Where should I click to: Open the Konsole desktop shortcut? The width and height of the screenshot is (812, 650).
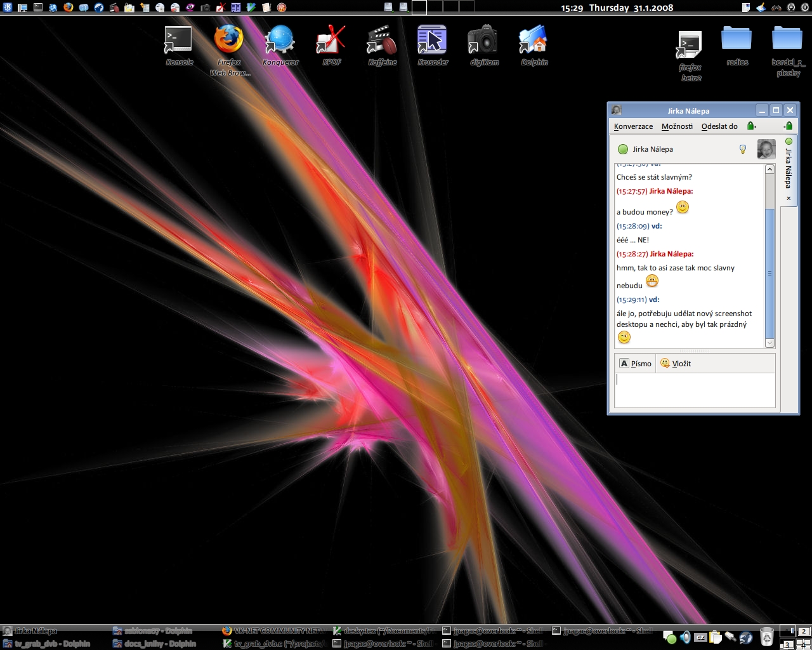tap(179, 44)
